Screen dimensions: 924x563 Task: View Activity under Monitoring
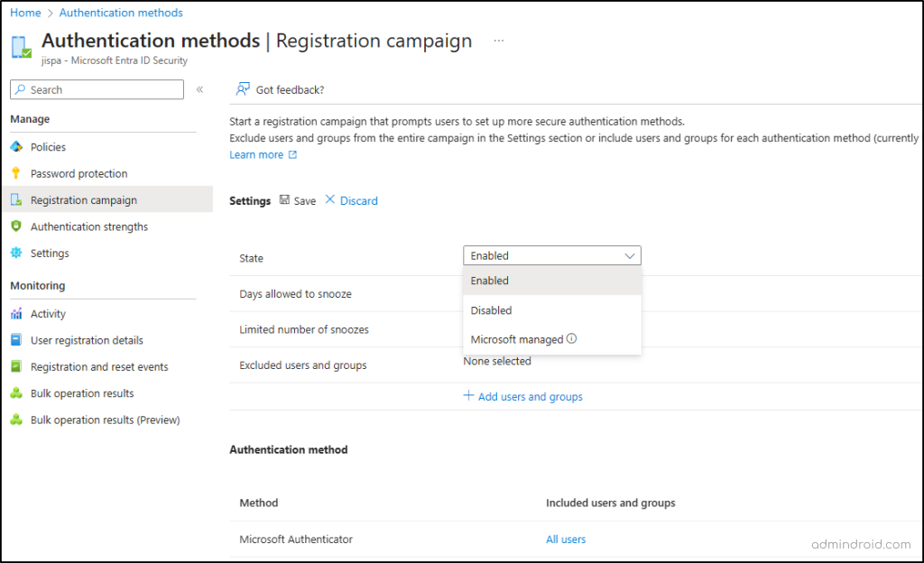49,313
